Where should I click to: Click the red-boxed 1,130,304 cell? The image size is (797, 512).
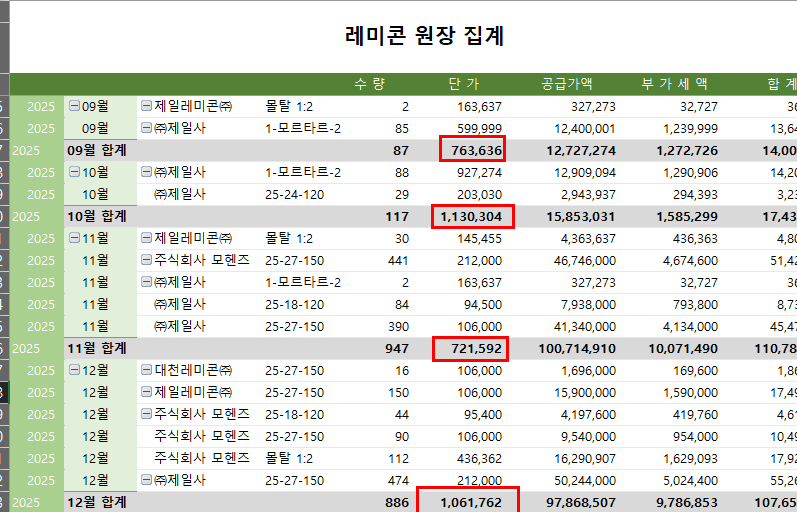472,216
